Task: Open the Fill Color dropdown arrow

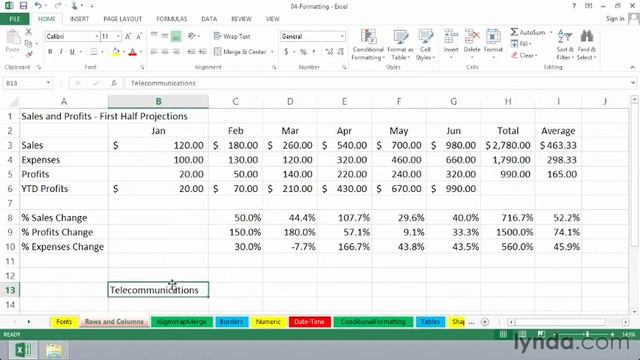Action: pos(124,51)
